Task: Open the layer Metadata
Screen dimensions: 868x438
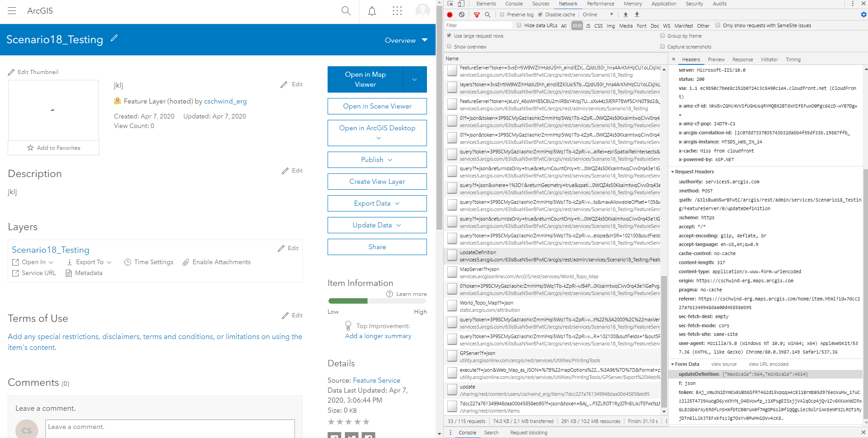Action: click(84, 273)
